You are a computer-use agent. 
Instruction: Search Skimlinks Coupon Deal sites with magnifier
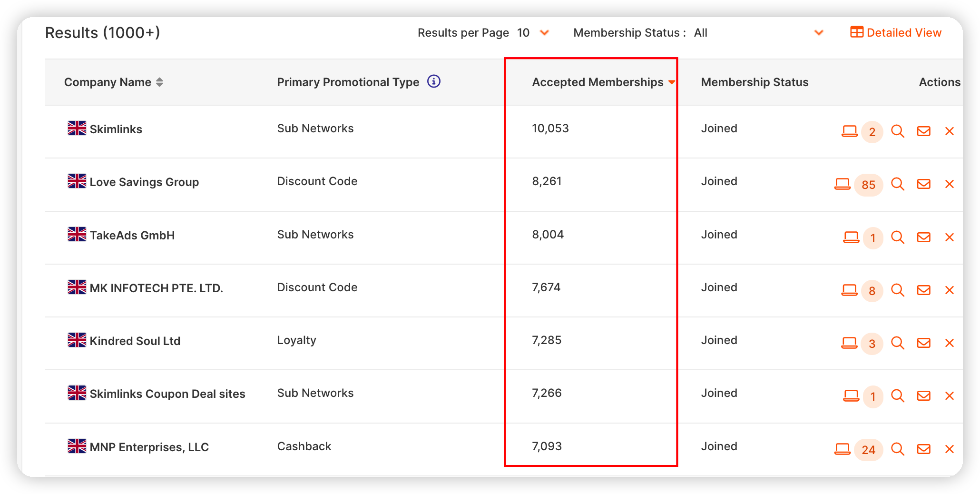[x=898, y=395]
